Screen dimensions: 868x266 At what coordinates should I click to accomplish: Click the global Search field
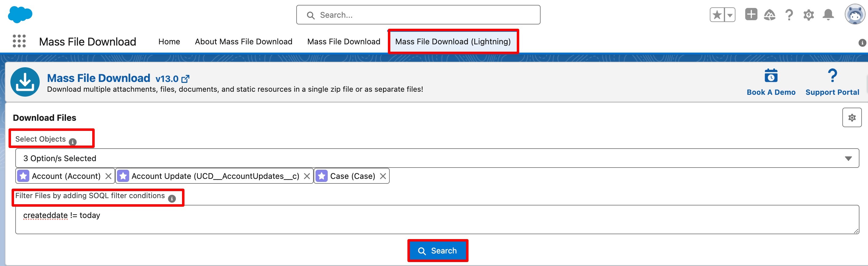click(x=418, y=15)
